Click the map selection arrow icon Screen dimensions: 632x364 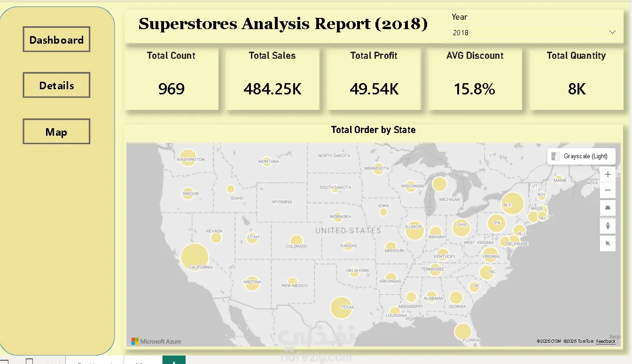(608, 243)
